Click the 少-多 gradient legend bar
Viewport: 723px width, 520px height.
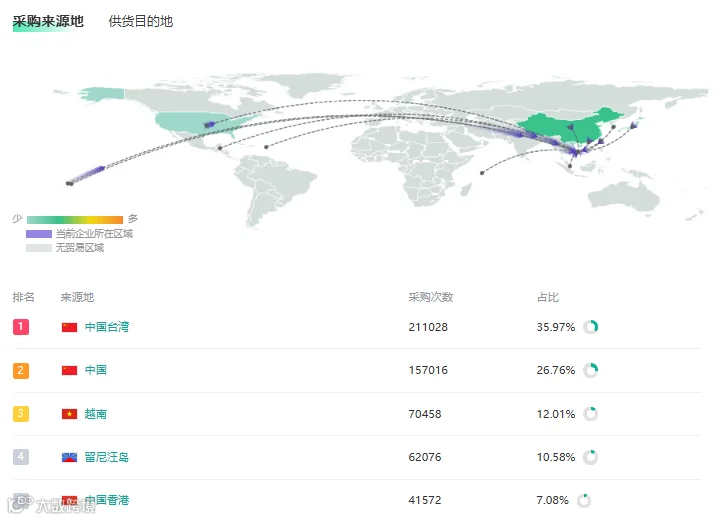pyautogui.click(x=75, y=220)
